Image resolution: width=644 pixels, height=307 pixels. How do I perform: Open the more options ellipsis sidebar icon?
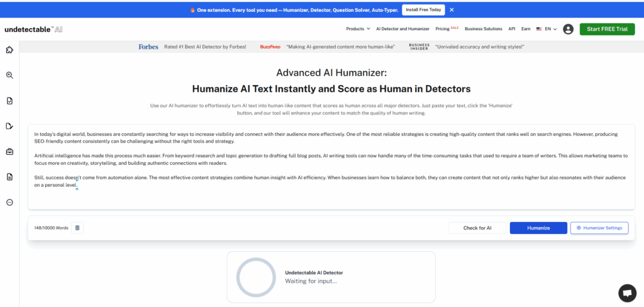point(9,202)
